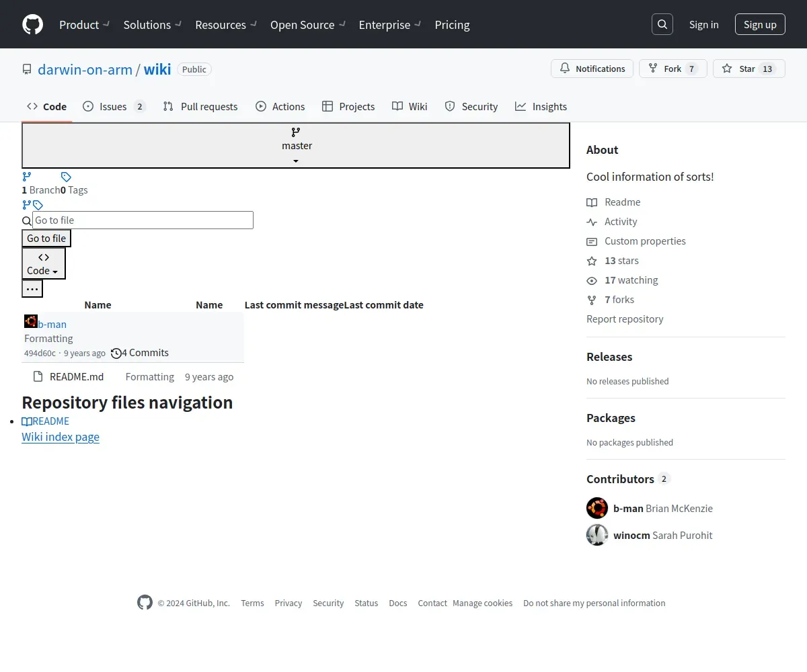Click the Releases heading link
This screenshot has width=807, height=672.
(x=609, y=357)
